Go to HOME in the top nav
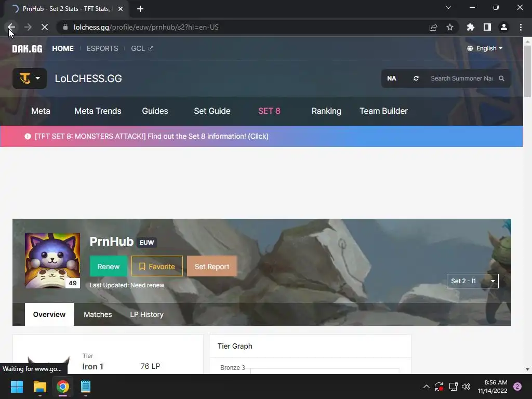 63,48
